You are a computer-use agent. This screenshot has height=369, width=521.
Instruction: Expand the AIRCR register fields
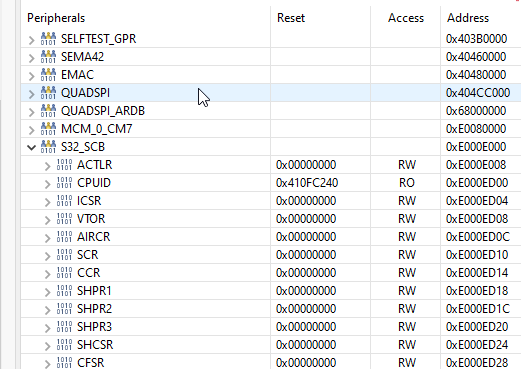(47, 238)
